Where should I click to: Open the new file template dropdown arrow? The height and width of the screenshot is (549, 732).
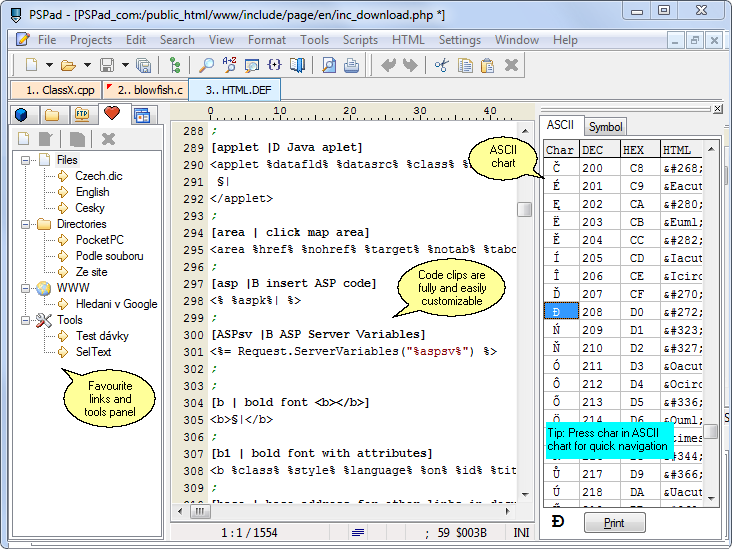click(49, 65)
